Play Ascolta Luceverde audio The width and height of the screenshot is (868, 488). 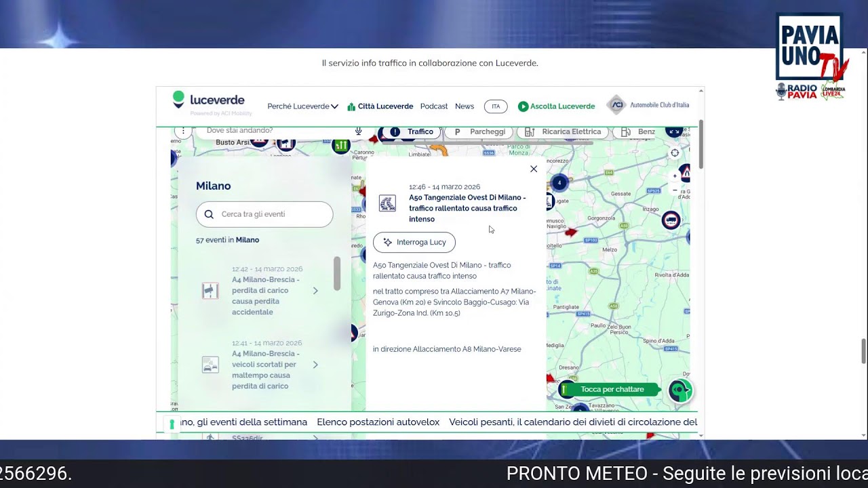(556, 106)
